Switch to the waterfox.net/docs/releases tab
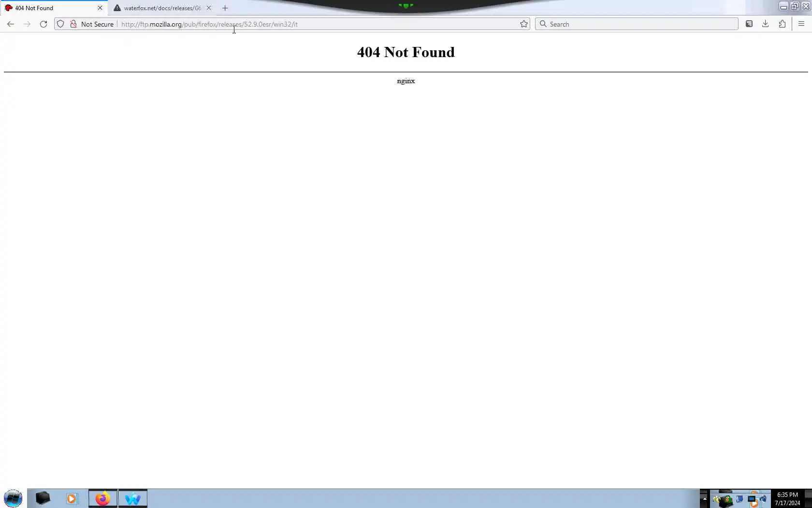This screenshot has height=508, width=812. 162,8
